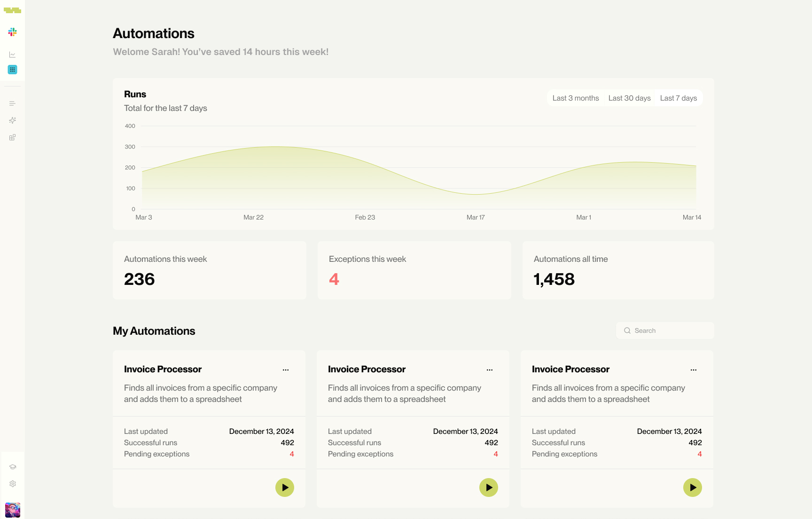Open settings via the gear icon
This screenshot has width=812, height=519.
(13, 484)
